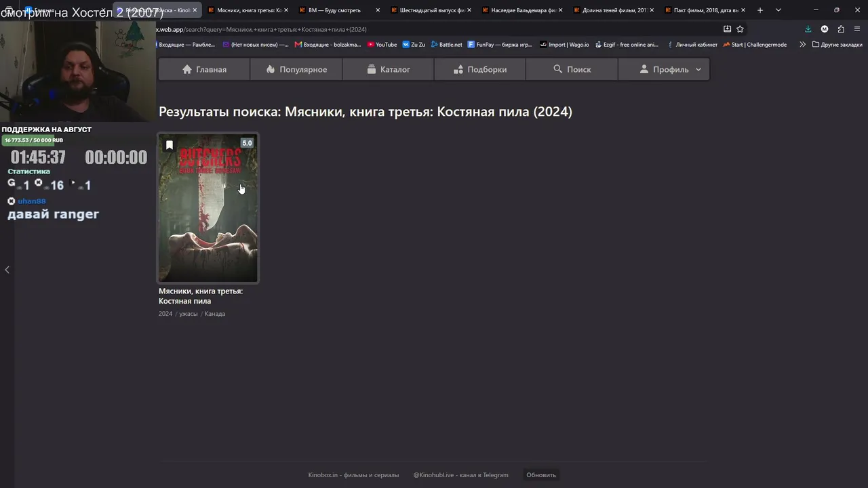Click the year 2024 under the movie title

[x=165, y=314]
